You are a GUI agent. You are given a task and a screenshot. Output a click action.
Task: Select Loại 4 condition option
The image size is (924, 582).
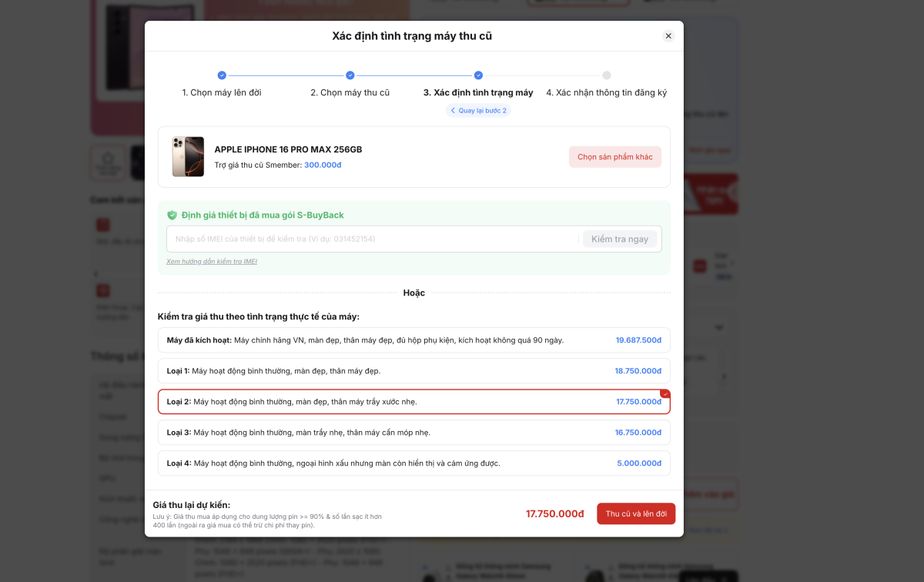click(414, 463)
